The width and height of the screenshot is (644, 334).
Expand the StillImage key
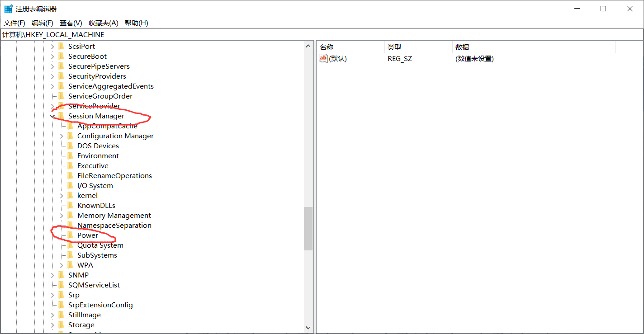[x=52, y=315]
